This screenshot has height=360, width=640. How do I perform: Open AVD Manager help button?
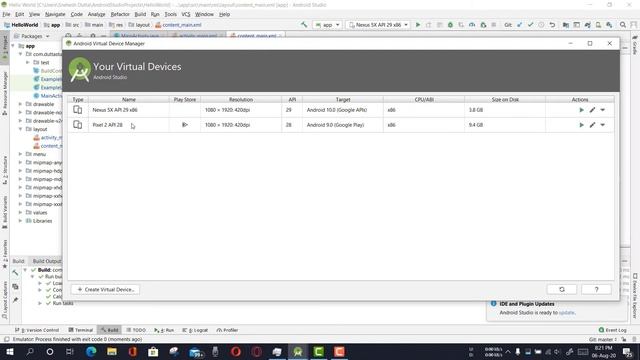tap(596, 289)
